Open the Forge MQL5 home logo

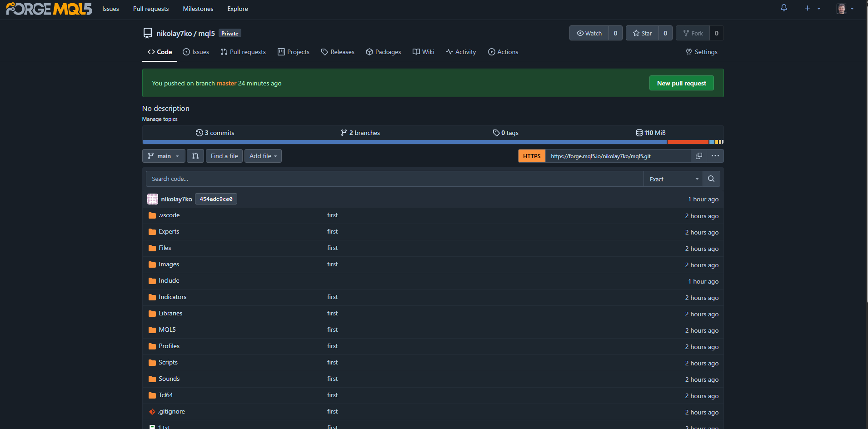click(49, 9)
